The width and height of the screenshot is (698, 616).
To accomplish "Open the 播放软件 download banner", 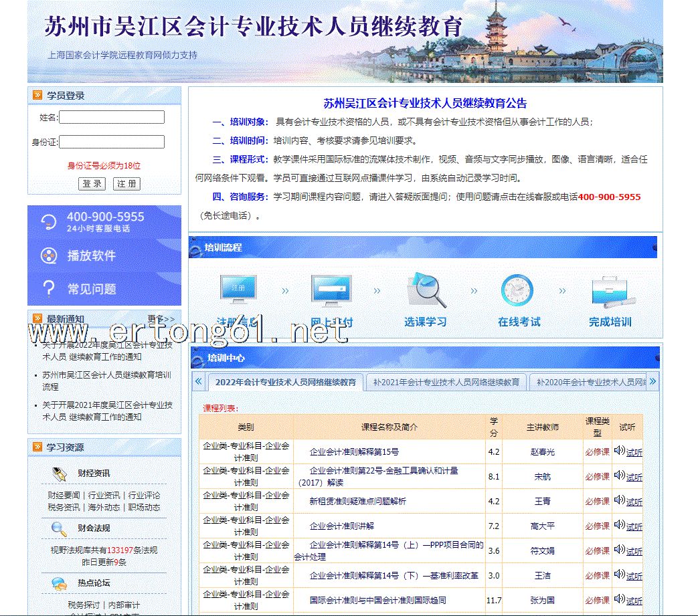I will coord(104,255).
